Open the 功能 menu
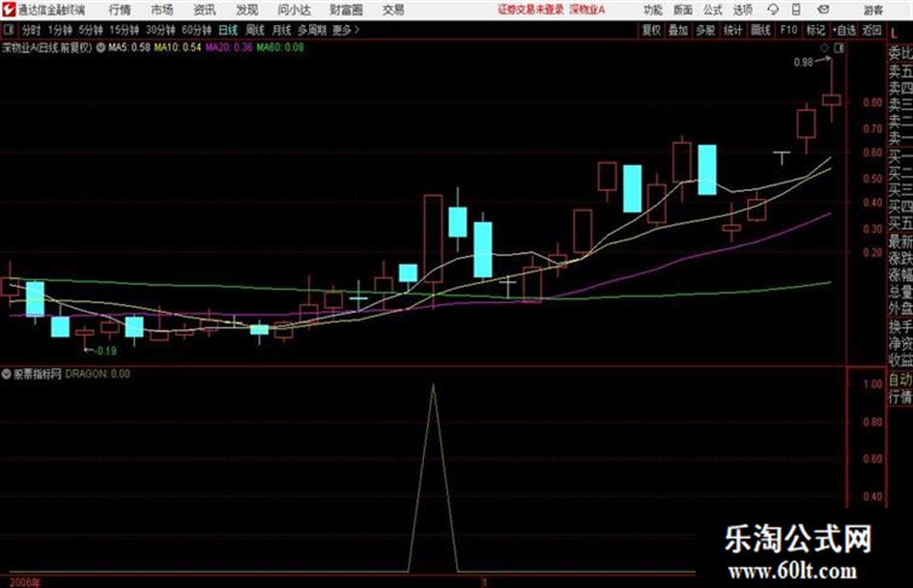Viewport: 913px width, 588px height. click(653, 10)
